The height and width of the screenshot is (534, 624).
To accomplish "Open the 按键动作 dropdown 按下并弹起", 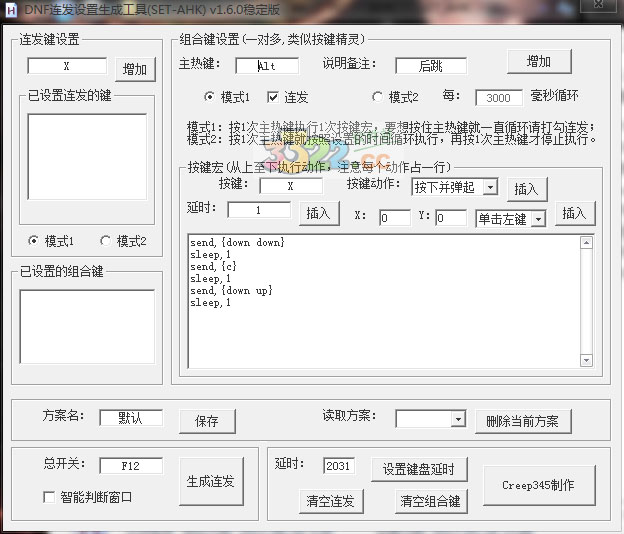I will pos(454,187).
